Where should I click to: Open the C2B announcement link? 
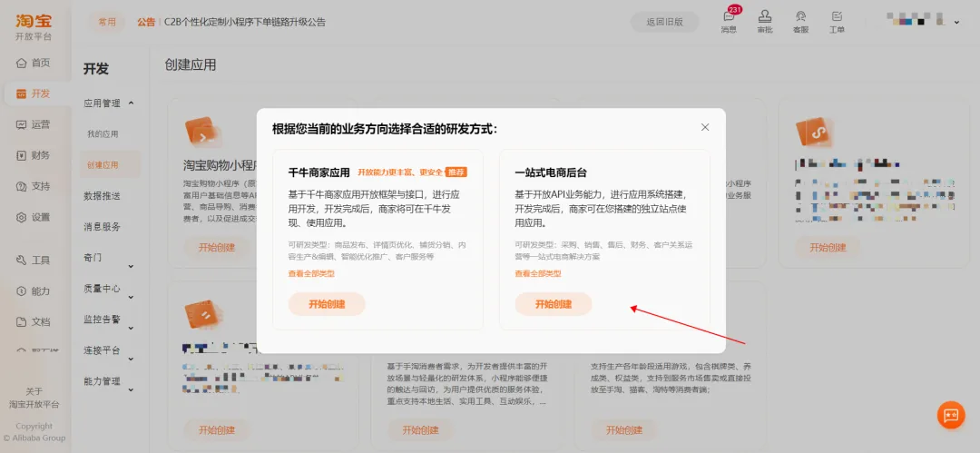[x=244, y=22]
